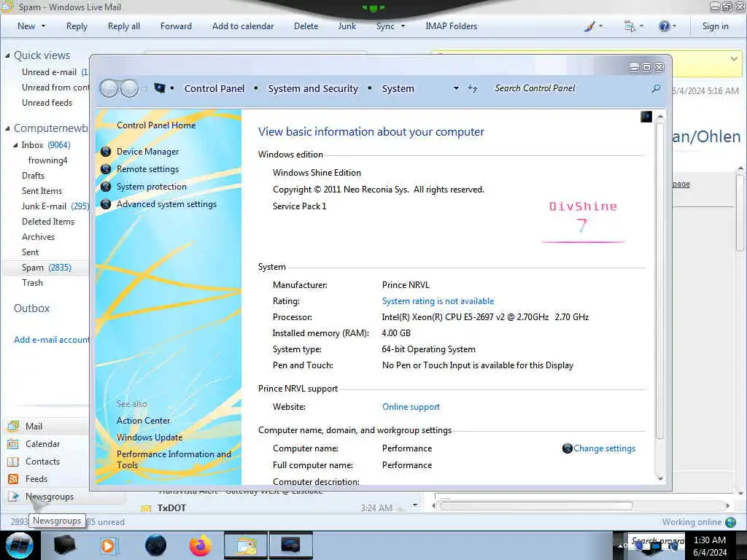The height and width of the screenshot is (560, 747).
Task: Click the clock in system tray
Action: [x=710, y=546]
